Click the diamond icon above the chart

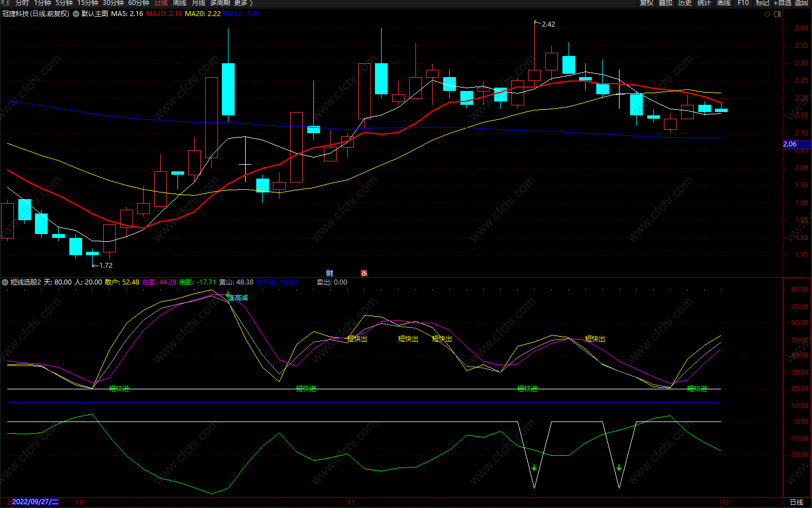coord(768,14)
